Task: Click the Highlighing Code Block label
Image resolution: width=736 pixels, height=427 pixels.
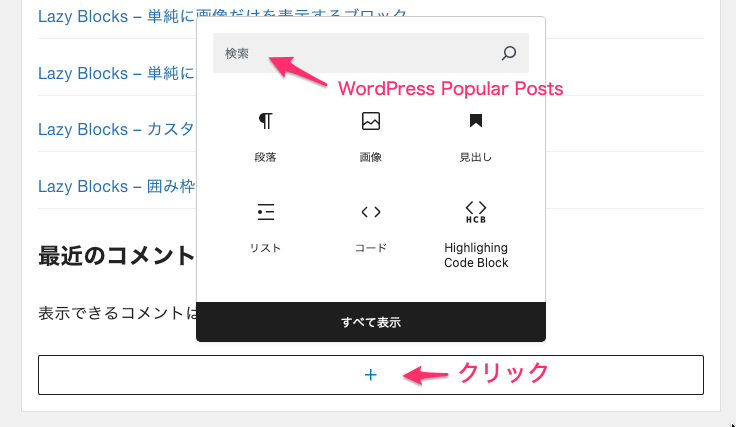Action: [476, 255]
